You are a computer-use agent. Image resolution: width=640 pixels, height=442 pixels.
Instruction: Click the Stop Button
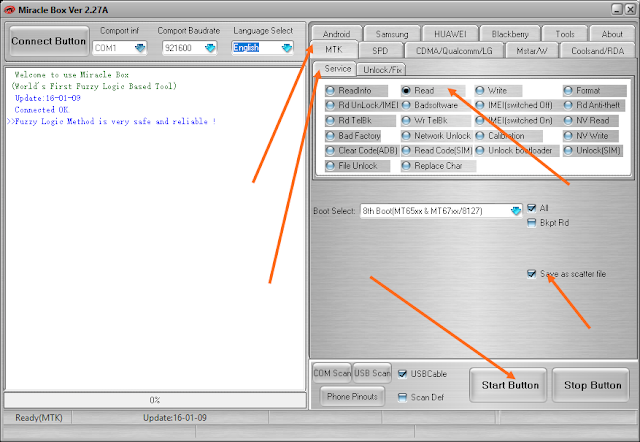click(591, 385)
